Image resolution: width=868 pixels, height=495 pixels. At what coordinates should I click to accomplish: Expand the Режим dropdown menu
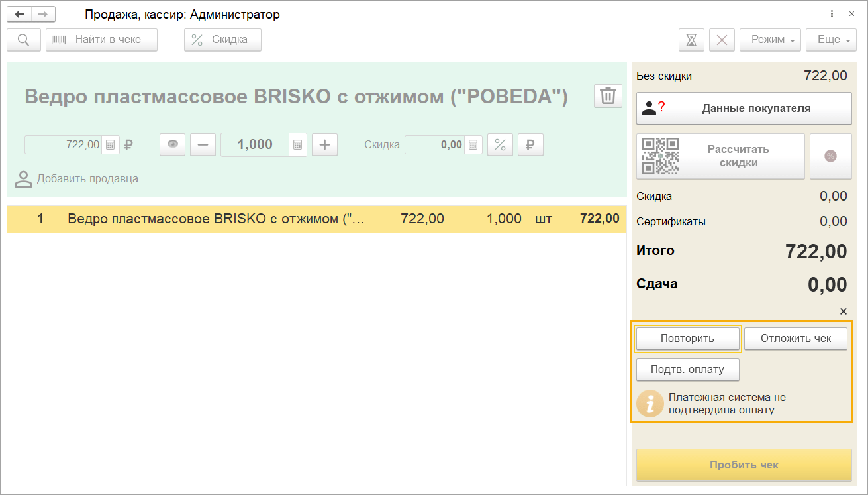tap(770, 40)
